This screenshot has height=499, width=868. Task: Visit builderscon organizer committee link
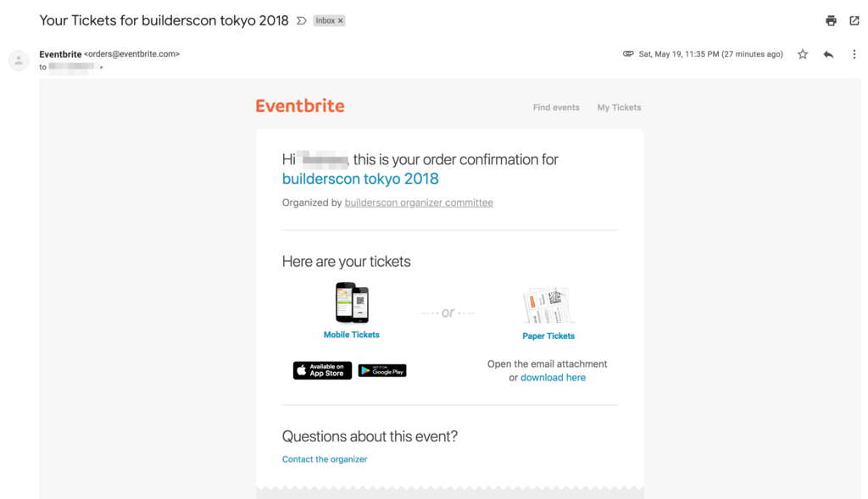pyautogui.click(x=419, y=202)
